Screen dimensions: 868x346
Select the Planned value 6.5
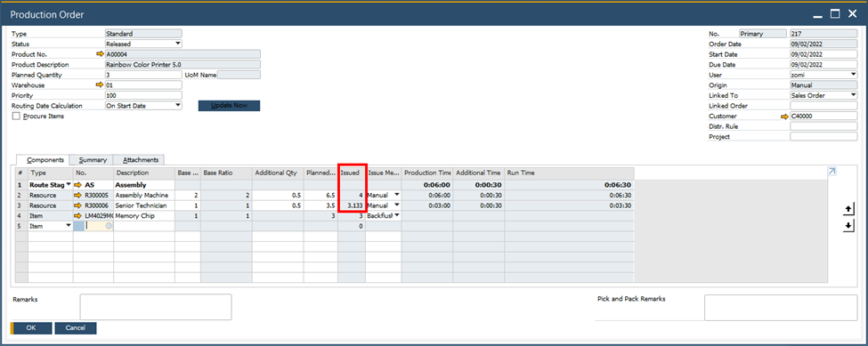click(320, 195)
